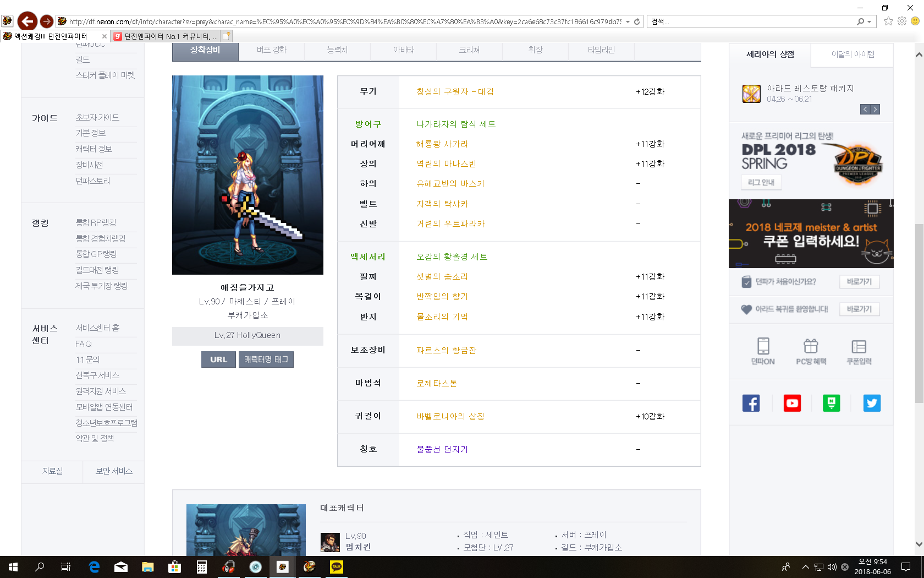Screen dimensions: 924x578
Task: Click the 아라드 레스토랑 패키지 item icon
Action: tap(751, 94)
